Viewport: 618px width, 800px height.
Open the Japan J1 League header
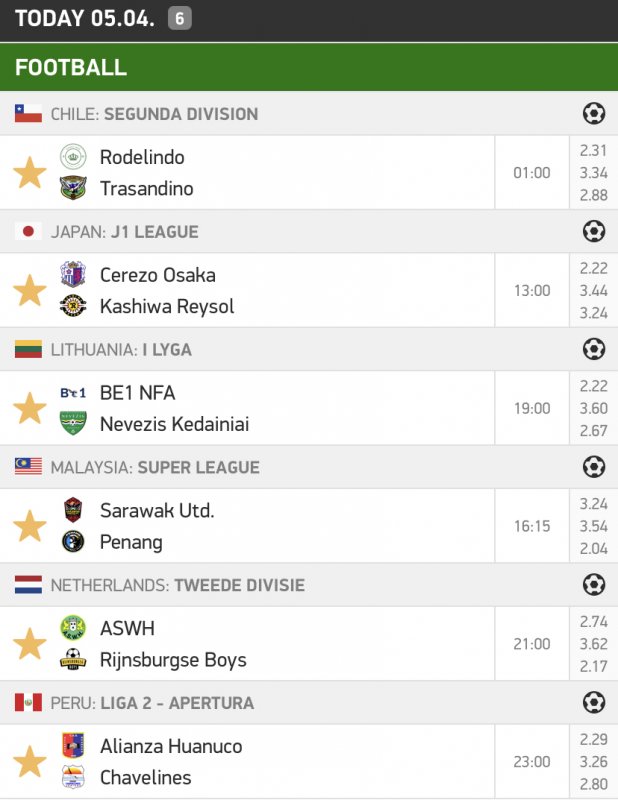click(x=124, y=232)
